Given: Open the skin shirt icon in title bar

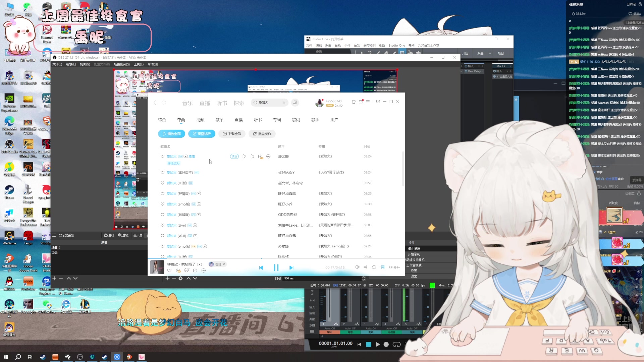Looking at the screenshot, I should (354, 102).
